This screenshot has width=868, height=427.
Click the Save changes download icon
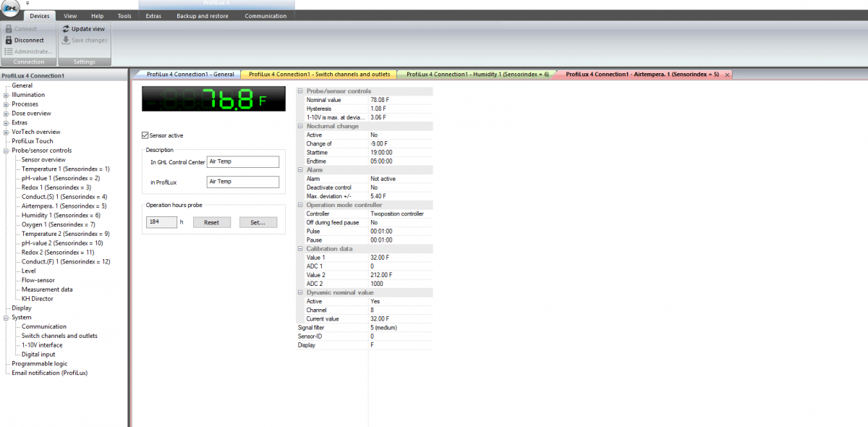65,41
